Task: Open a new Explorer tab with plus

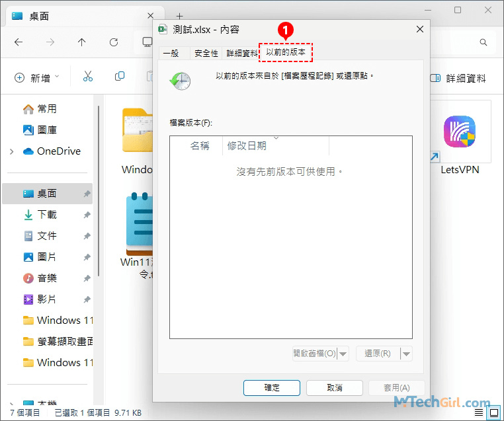Action: [179, 16]
